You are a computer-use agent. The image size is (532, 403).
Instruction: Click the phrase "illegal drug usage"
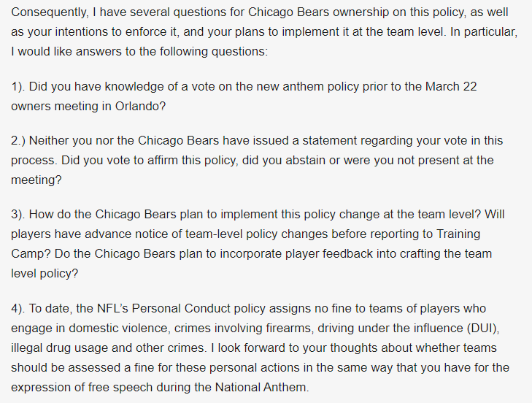[62, 347]
